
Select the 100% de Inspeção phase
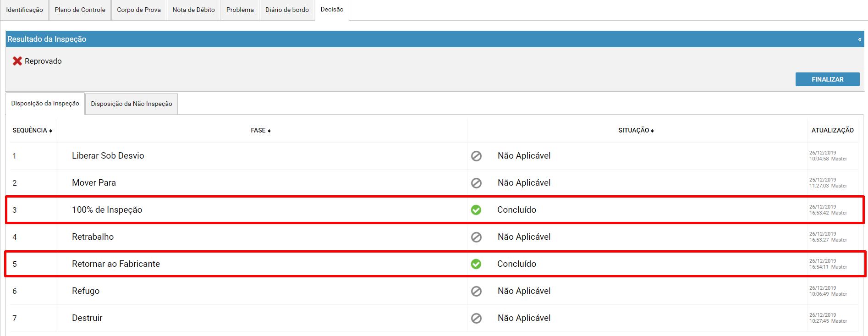click(x=107, y=210)
